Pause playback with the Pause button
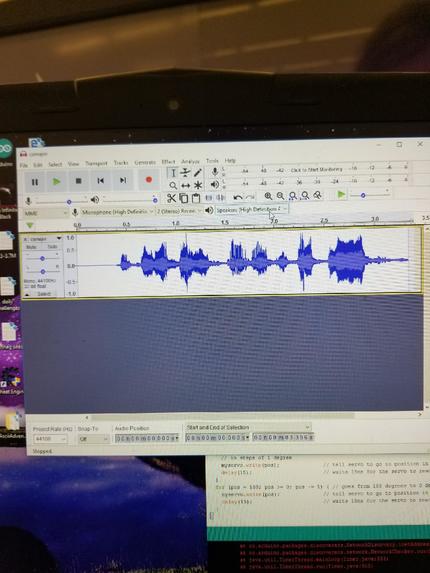The width and height of the screenshot is (430, 573). point(35,182)
